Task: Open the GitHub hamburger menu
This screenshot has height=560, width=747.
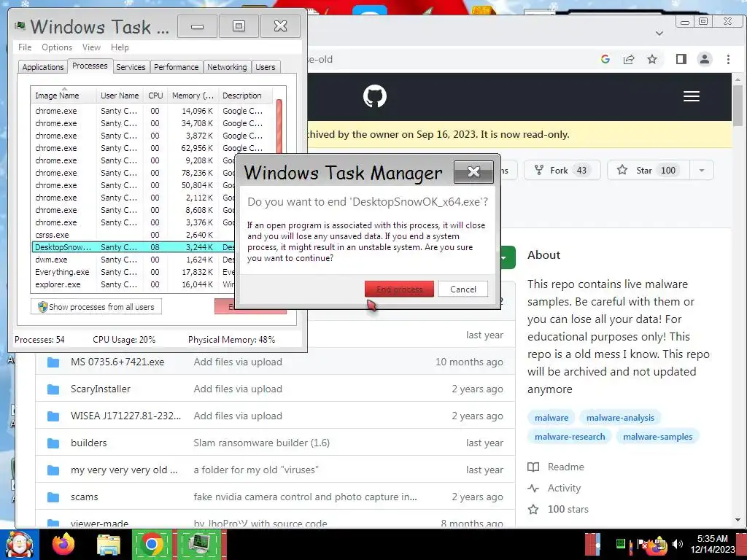Action: coord(692,96)
